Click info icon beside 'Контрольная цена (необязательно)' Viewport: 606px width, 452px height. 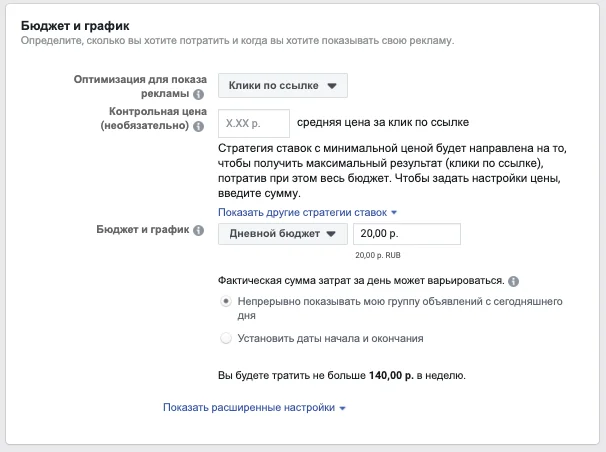(x=198, y=127)
